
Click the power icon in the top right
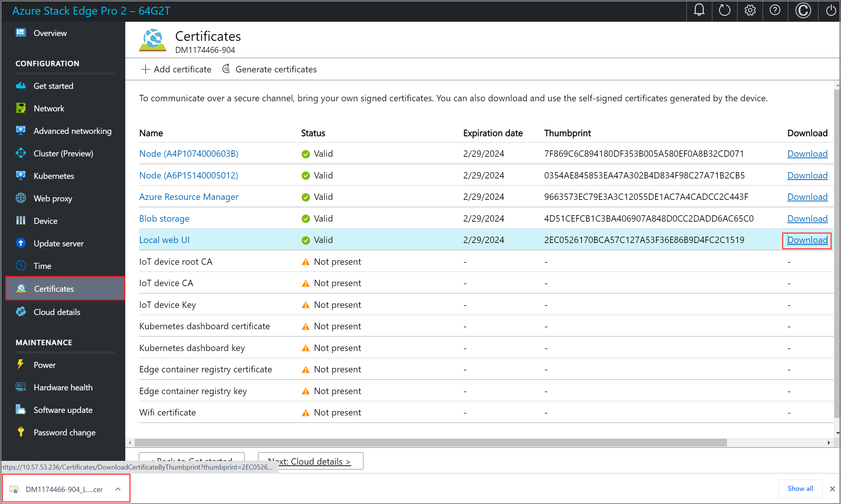(830, 10)
